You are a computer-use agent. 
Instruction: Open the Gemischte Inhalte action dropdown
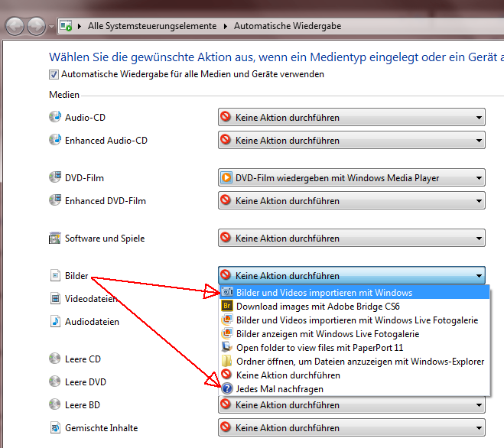point(351,428)
